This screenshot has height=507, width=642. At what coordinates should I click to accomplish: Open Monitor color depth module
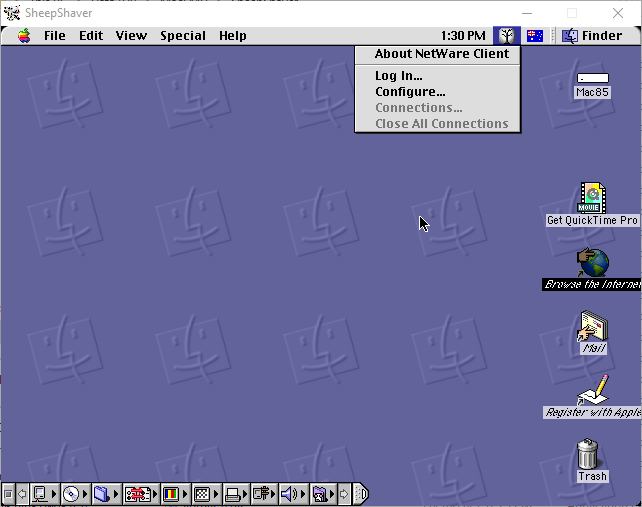(175, 494)
